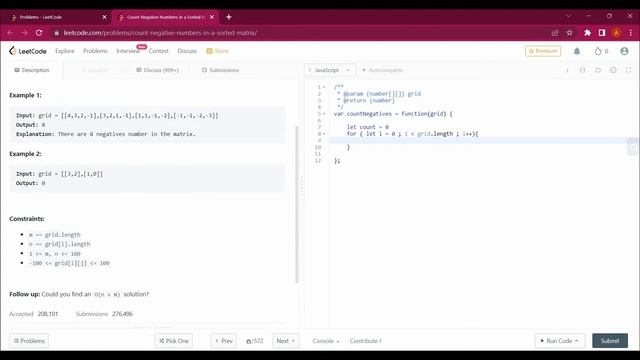The height and width of the screenshot is (360, 640).
Task: Go forward in browser history
Action: (24, 33)
